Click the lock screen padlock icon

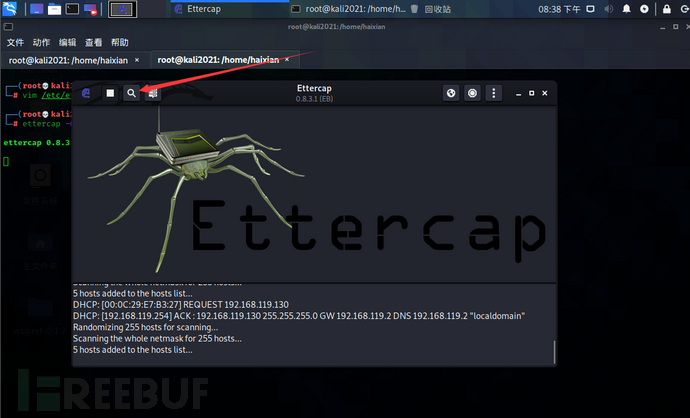pos(667,9)
